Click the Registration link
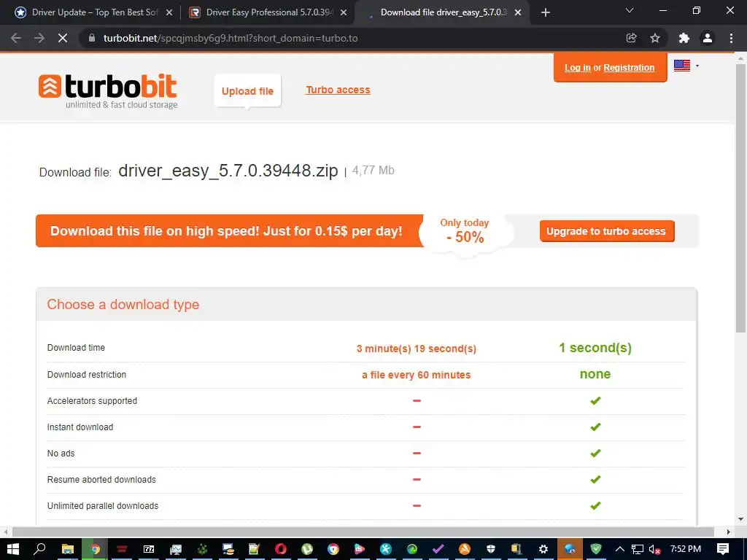 pyautogui.click(x=629, y=68)
